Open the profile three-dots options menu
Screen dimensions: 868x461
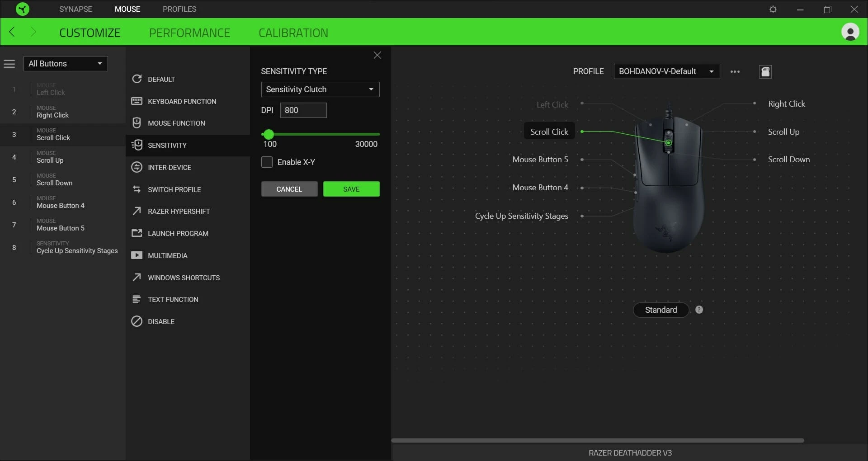pos(735,71)
